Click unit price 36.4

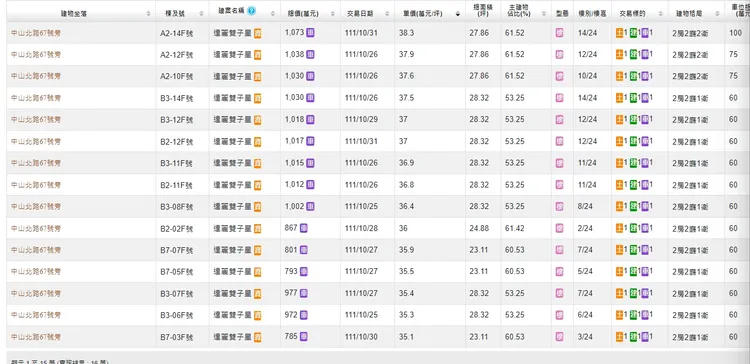tap(406, 206)
